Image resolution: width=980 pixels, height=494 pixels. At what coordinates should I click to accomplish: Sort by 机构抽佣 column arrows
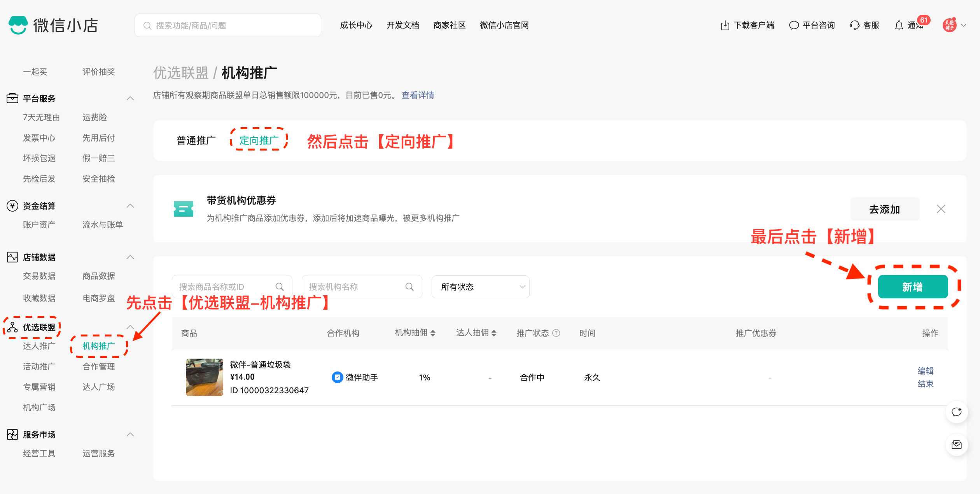433,333
